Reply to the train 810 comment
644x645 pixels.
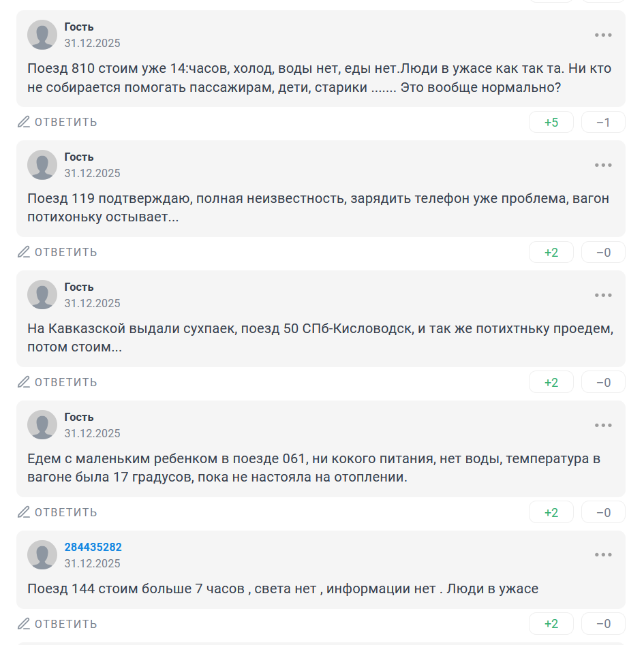pyautogui.click(x=58, y=122)
